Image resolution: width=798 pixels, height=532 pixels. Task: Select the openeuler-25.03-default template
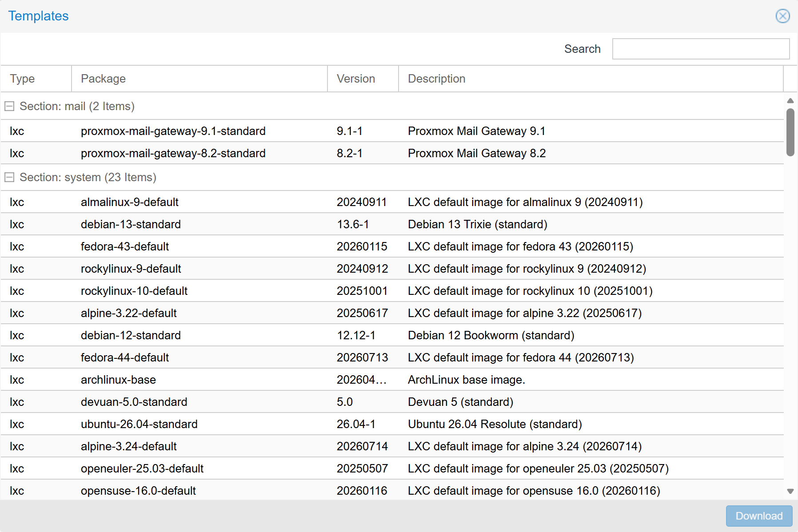392,468
